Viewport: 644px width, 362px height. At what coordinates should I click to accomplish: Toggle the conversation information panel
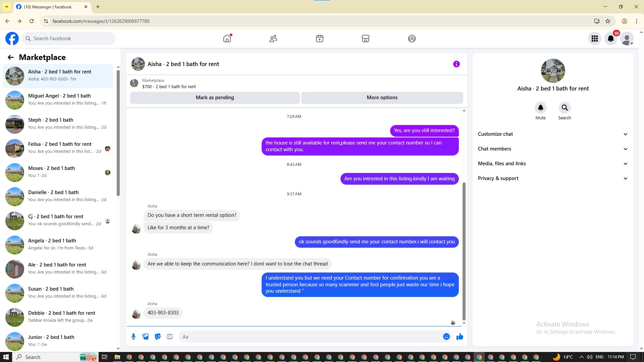pos(456,64)
